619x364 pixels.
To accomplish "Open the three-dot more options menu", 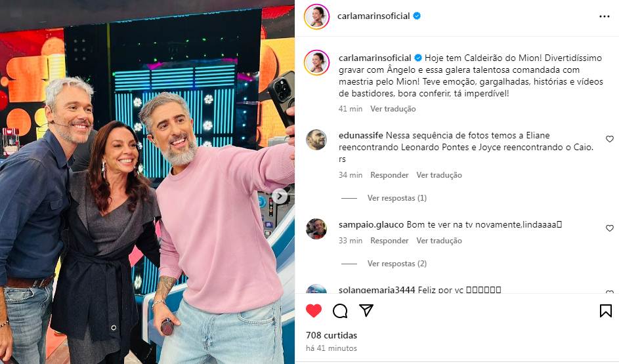I will point(605,16).
